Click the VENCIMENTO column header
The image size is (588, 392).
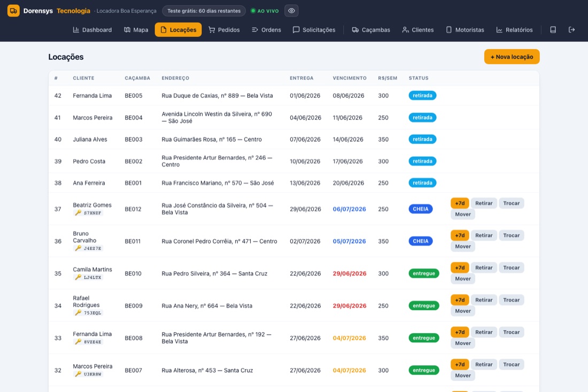click(350, 78)
